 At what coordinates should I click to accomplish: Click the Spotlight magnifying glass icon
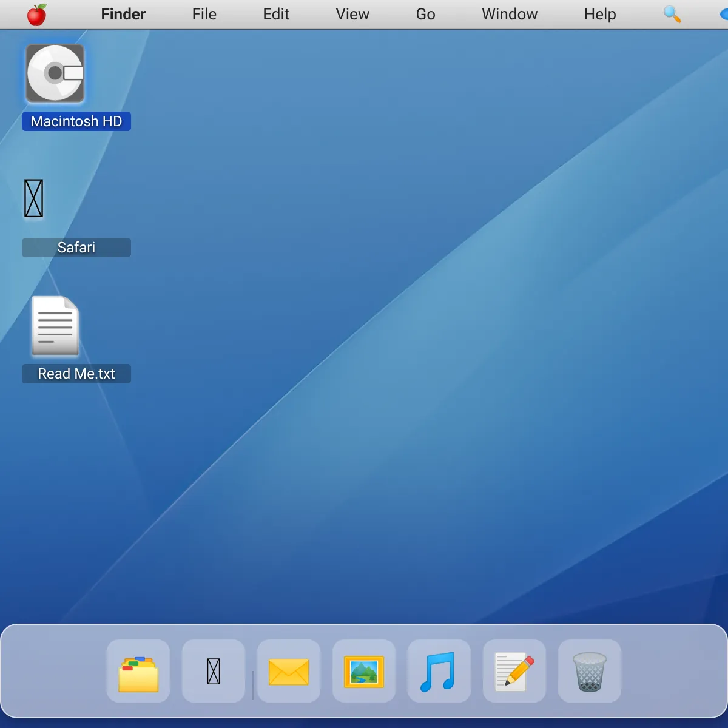point(672,14)
